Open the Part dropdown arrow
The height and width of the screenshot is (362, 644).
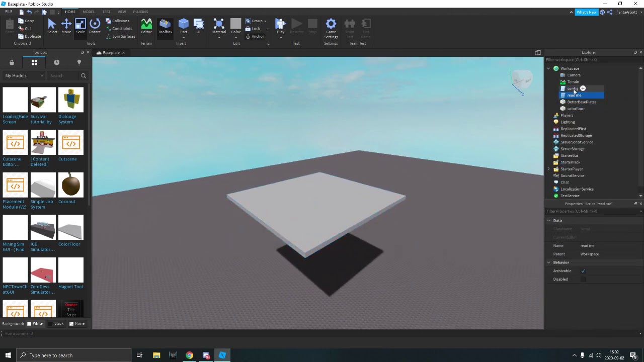coord(184,37)
